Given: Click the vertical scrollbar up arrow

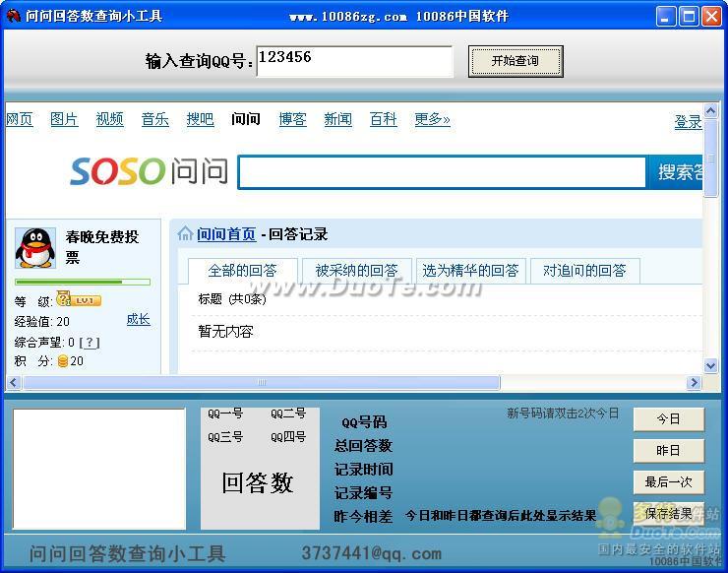Looking at the screenshot, I should (710, 110).
